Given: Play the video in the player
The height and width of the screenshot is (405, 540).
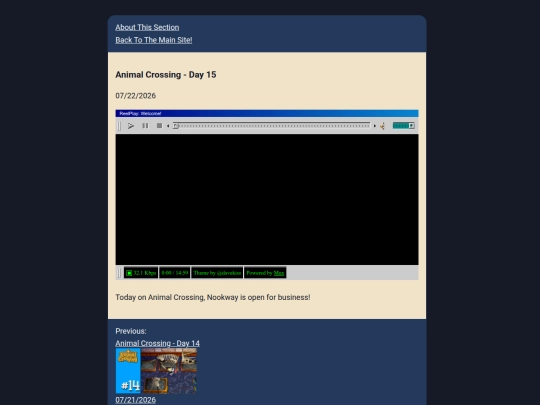Looking at the screenshot, I should (x=131, y=126).
